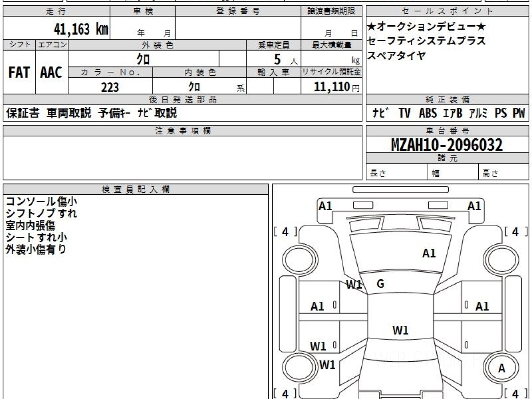Select the FAT shift value

pos(19,73)
